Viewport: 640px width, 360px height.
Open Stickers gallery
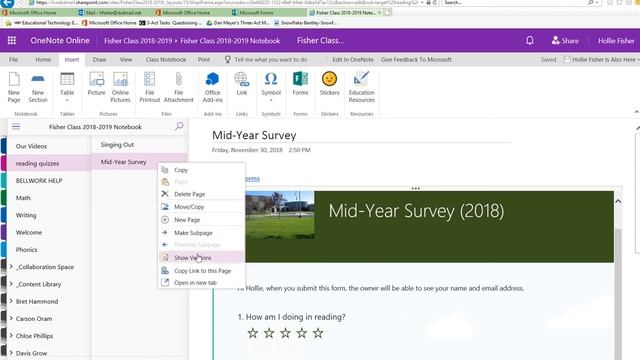329,84
